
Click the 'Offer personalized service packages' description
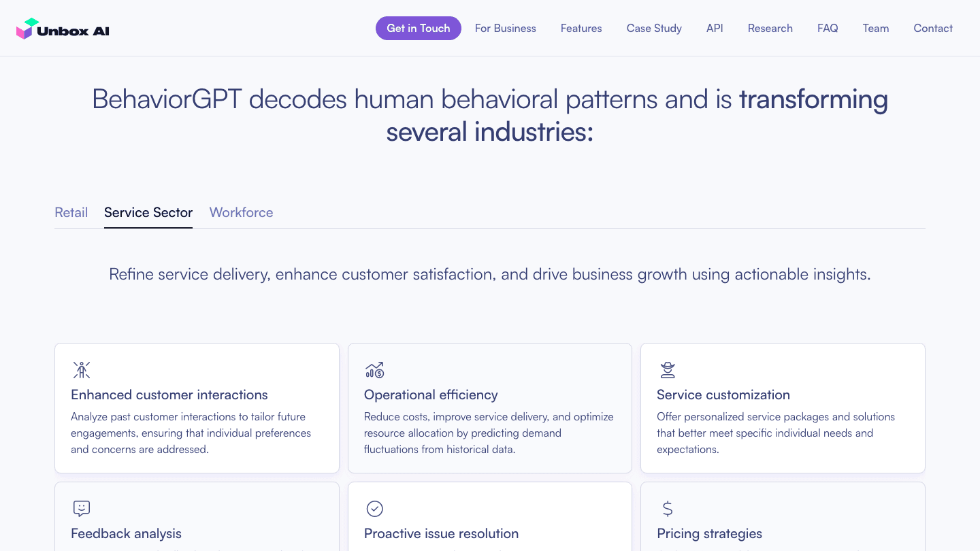776,433
